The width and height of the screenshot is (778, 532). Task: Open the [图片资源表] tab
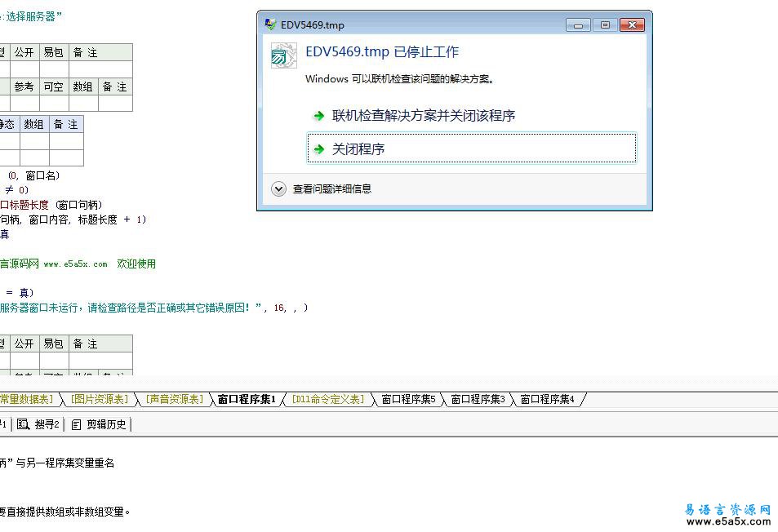(100, 399)
